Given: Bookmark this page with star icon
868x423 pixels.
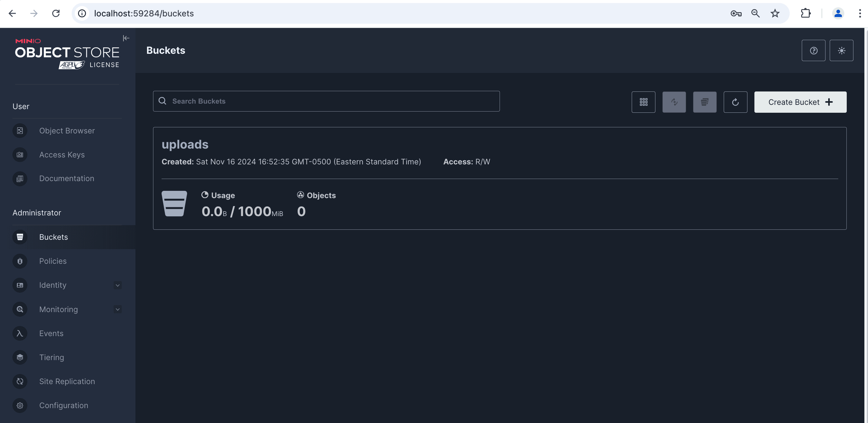Looking at the screenshot, I should click(x=775, y=13).
